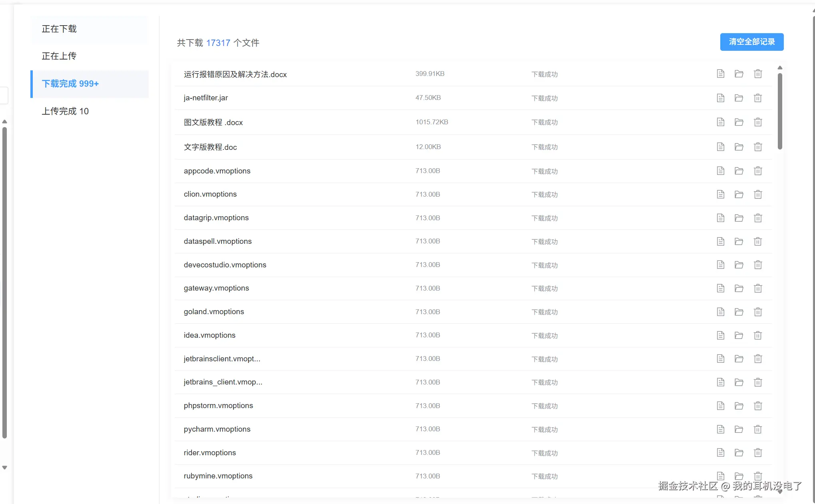This screenshot has height=504, width=815.
Task: Click the download list scrollbar thumb
Action: pos(780,111)
